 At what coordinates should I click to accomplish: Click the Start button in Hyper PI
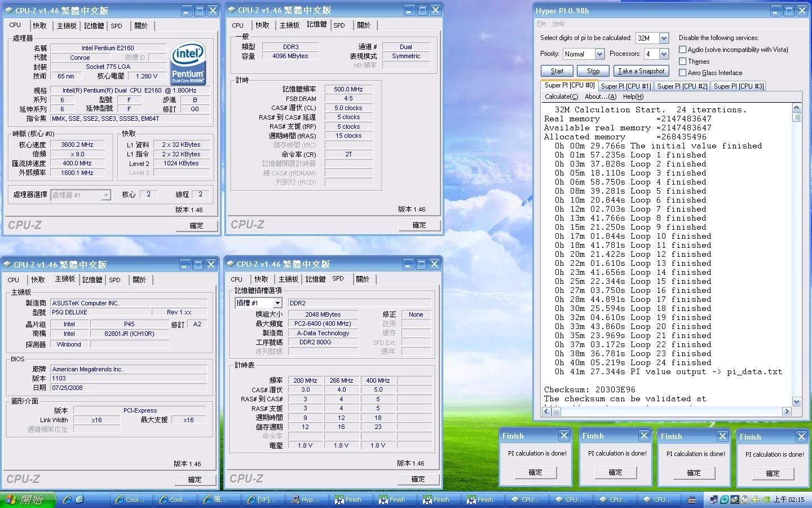(x=557, y=71)
